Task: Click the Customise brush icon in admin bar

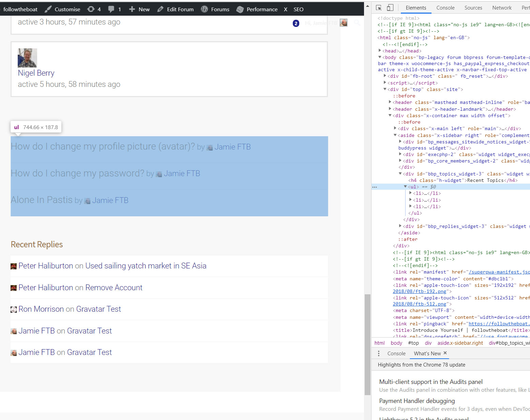Action: [x=48, y=9]
